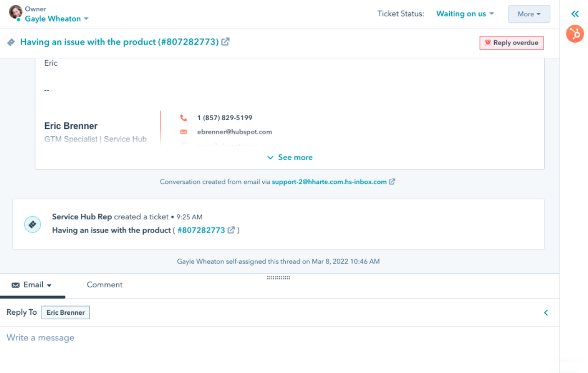Click the phone icon in Eric's signature

[184, 118]
